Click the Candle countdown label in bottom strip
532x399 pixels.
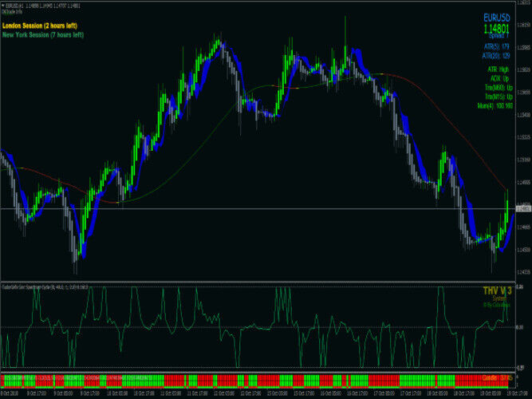coord(496,377)
